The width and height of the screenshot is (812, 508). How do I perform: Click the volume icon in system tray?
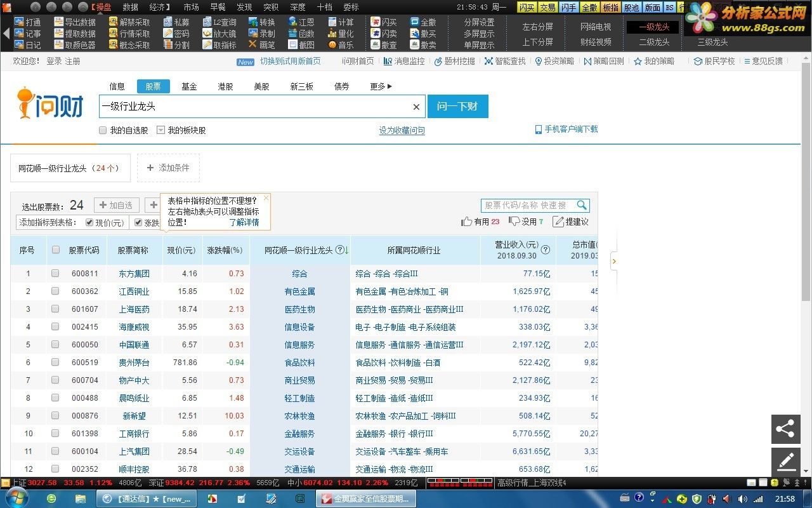point(742,498)
